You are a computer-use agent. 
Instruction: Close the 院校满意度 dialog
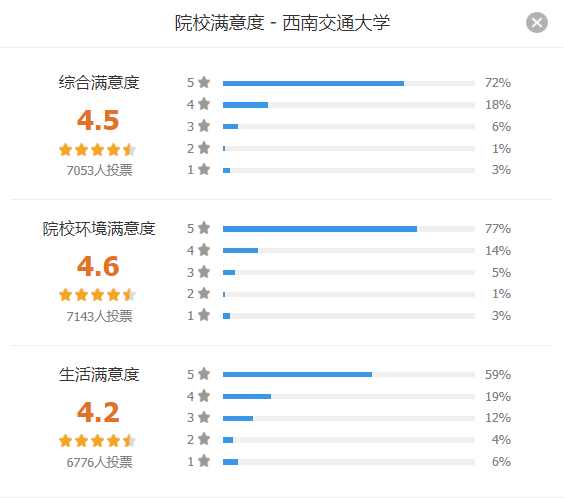(537, 23)
